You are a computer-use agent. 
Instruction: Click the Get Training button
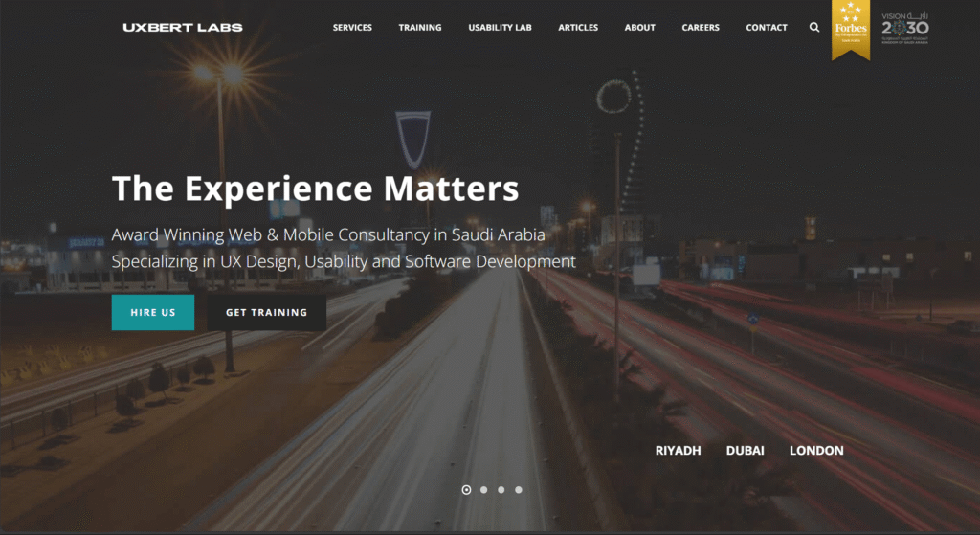266,312
